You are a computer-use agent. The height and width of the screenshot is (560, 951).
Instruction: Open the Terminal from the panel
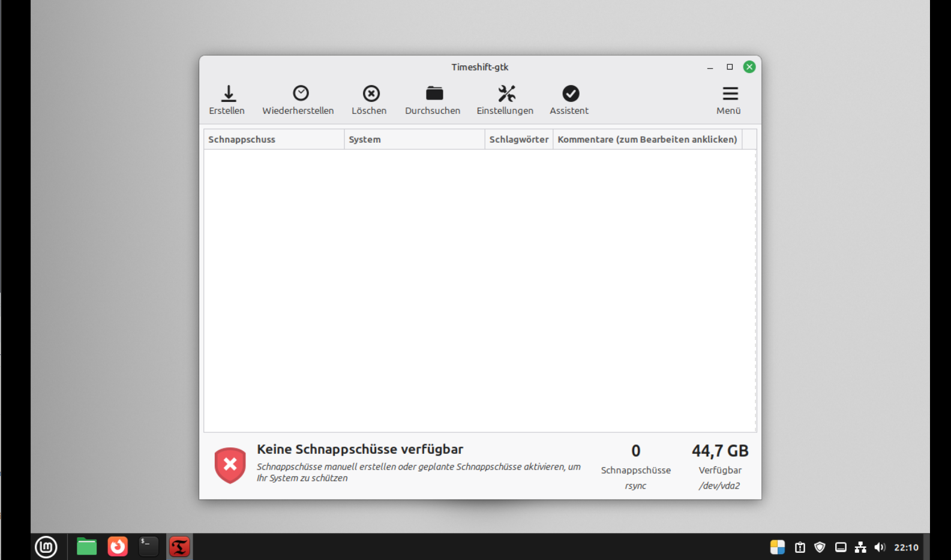pos(148,547)
